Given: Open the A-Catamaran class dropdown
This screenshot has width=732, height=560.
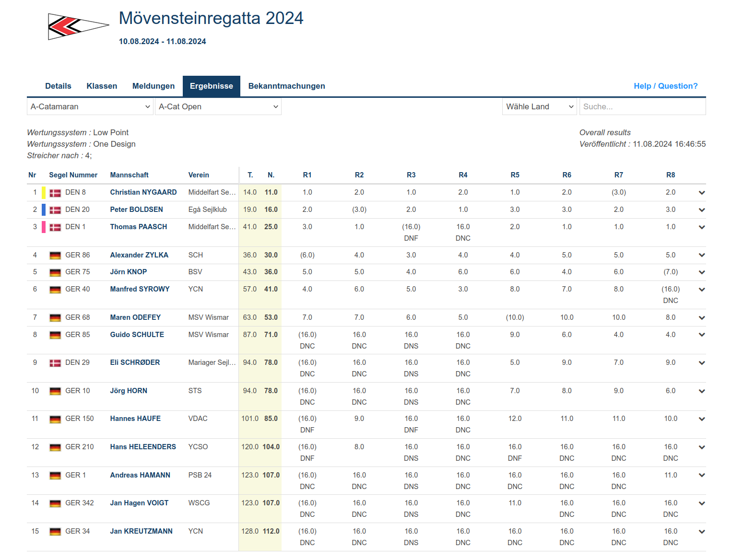Looking at the screenshot, I should click(90, 106).
